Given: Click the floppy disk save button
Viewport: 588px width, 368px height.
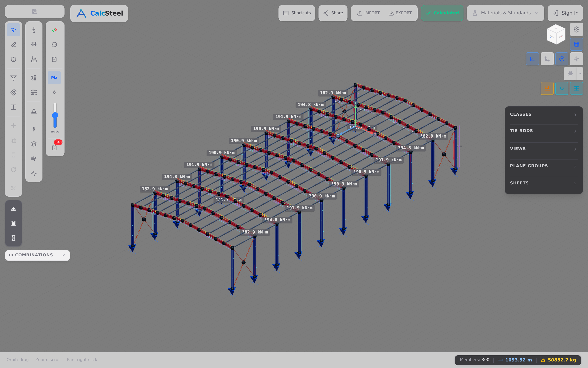Looking at the screenshot, I should (35, 11).
